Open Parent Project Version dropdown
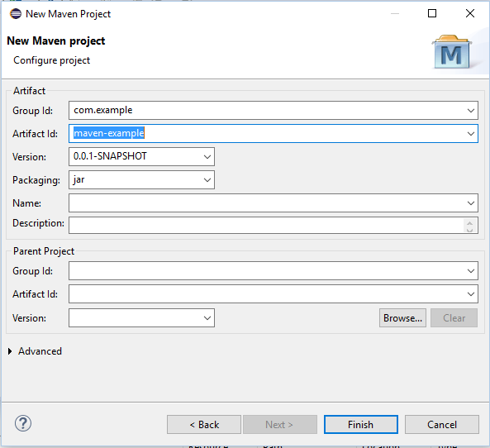 coord(207,318)
